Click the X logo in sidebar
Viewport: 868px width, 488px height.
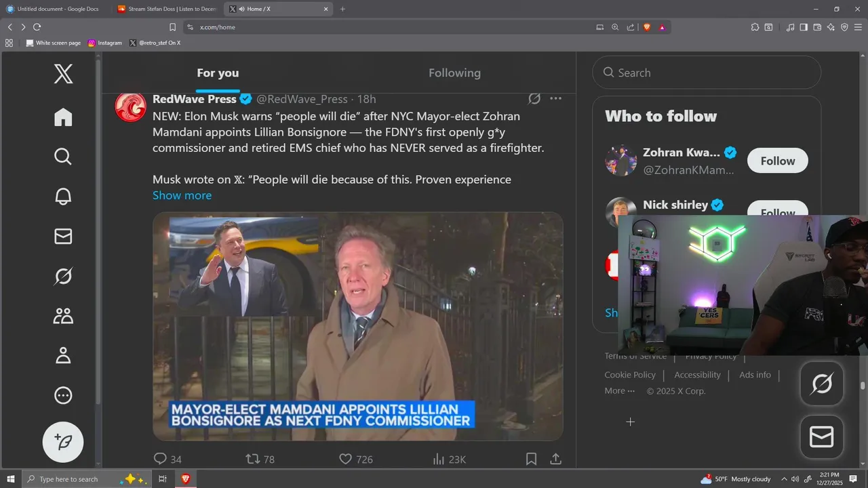point(63,73)
